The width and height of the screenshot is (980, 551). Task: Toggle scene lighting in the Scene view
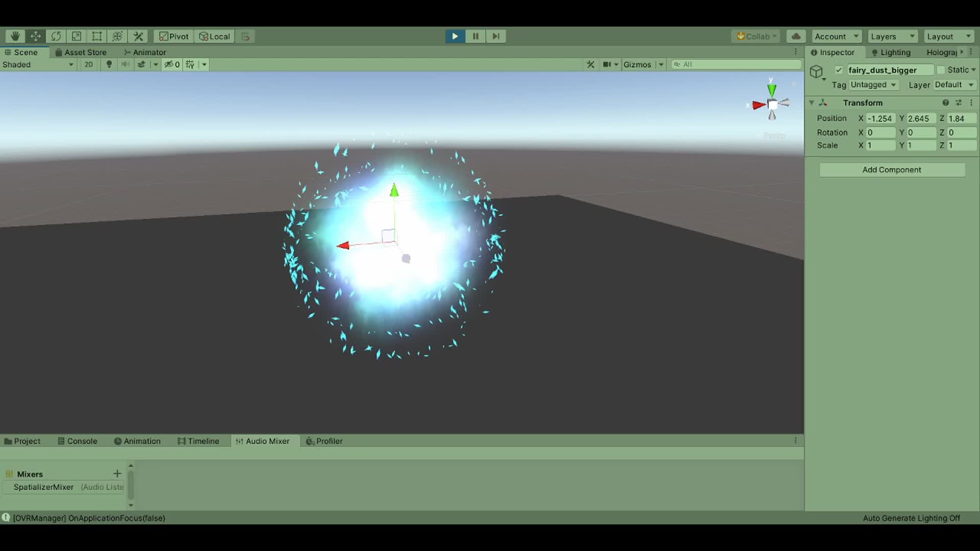[109, 64]
